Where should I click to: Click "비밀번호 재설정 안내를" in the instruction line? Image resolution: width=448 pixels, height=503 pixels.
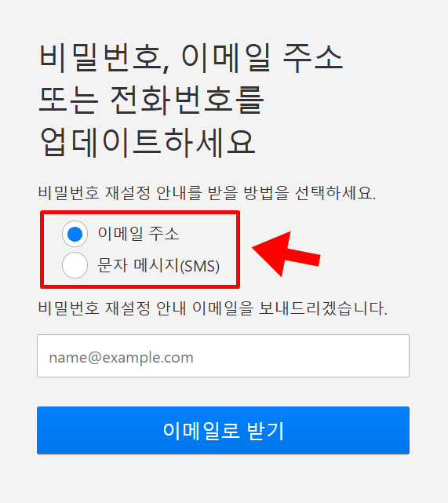120,193
